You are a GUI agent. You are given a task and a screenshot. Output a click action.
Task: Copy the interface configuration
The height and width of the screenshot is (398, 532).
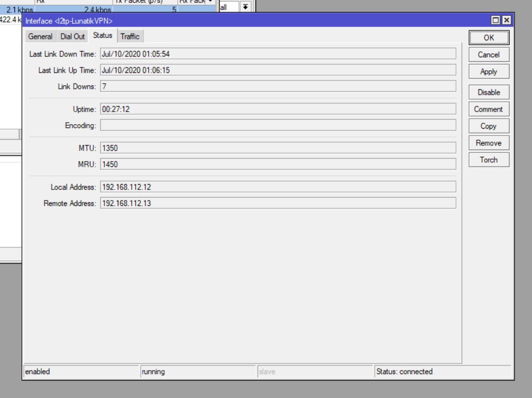[489, 126]
